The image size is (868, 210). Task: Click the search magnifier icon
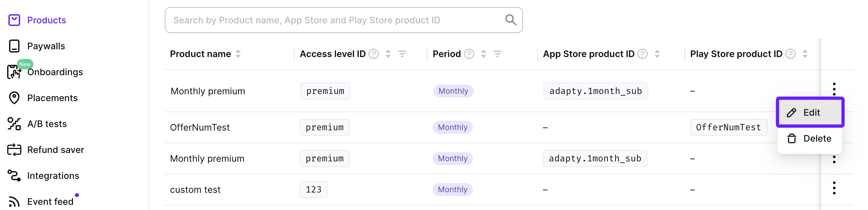[x=511, y=20]
